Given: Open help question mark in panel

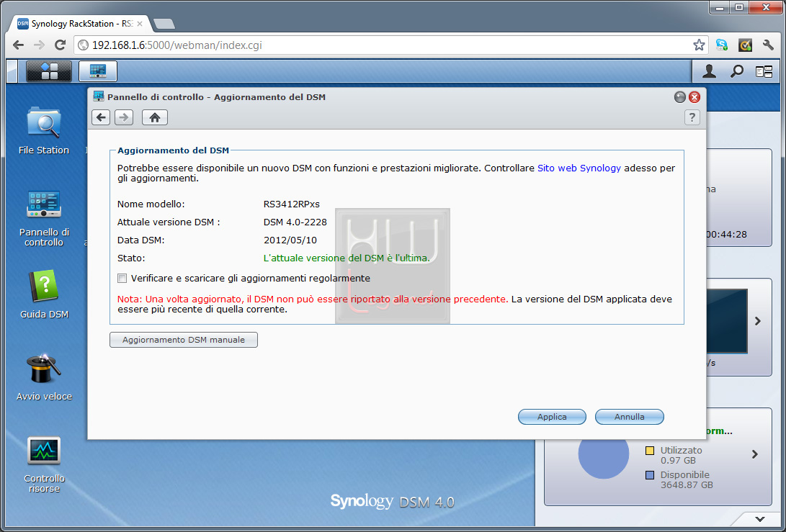Looking at the screenshot, I should point(692,117).
